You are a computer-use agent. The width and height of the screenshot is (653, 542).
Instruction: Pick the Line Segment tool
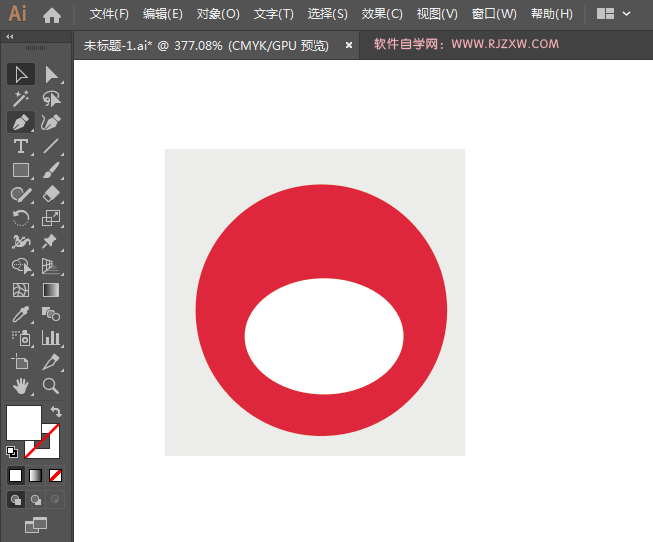(51, 146)
